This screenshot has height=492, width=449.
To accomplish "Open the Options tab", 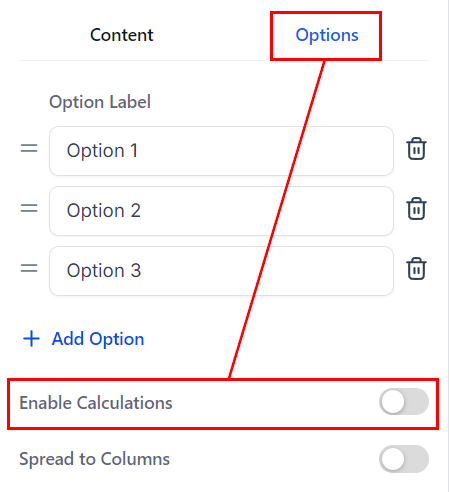I will (327, 35).
